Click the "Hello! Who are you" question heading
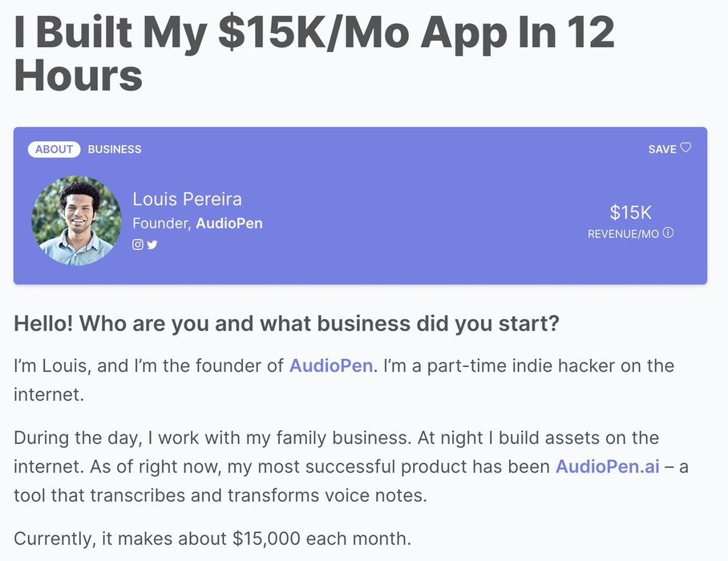The height and width of the screenshot is (561, 728). [x=286, y=324]
